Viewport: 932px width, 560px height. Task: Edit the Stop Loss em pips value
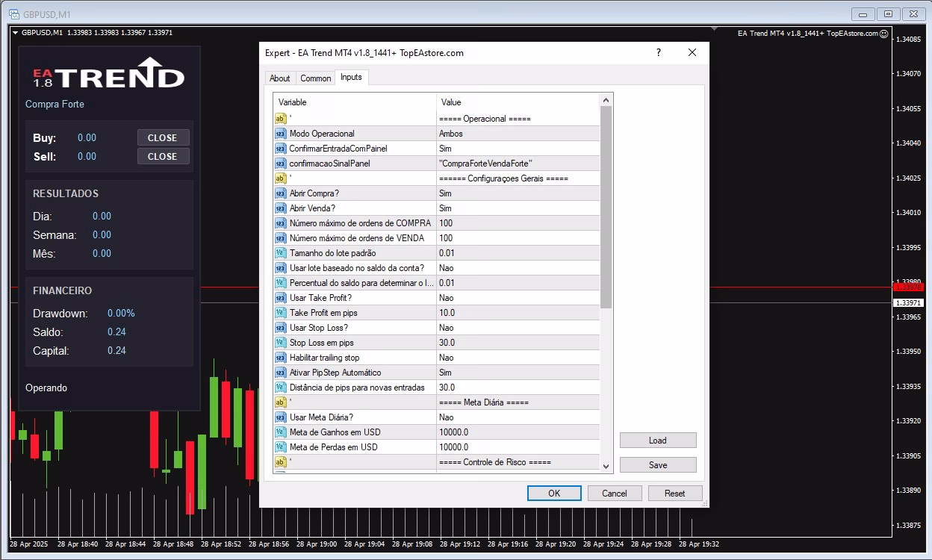click(518, 343)
